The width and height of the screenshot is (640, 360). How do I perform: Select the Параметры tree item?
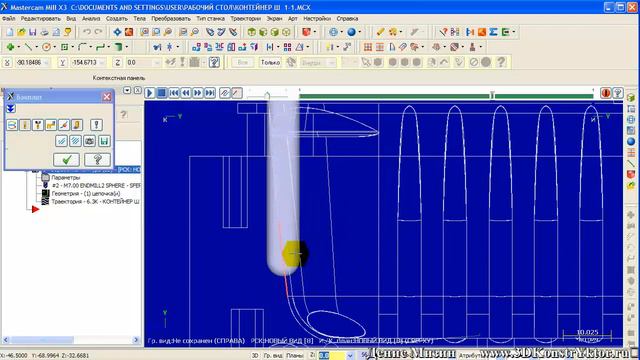[x=65, y=178]
